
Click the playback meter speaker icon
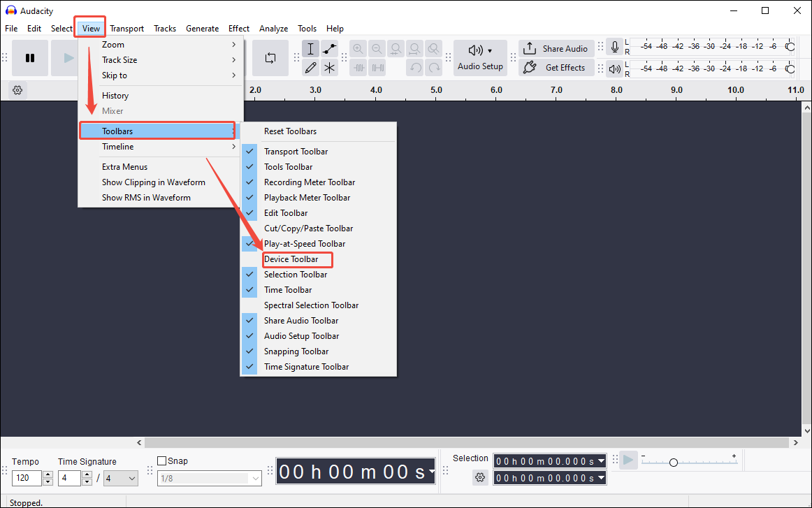tap(615, 68)
